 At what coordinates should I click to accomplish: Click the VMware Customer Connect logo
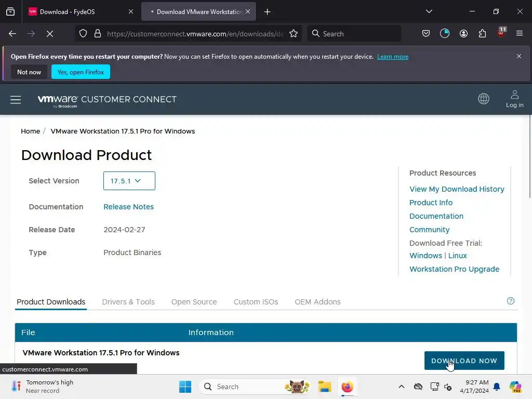[x=107, y=100]
